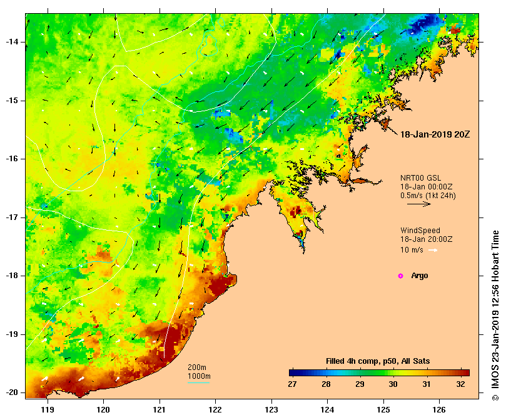Click the '-18' latitude axis label
506x420 pixels.
coord(12,276)
